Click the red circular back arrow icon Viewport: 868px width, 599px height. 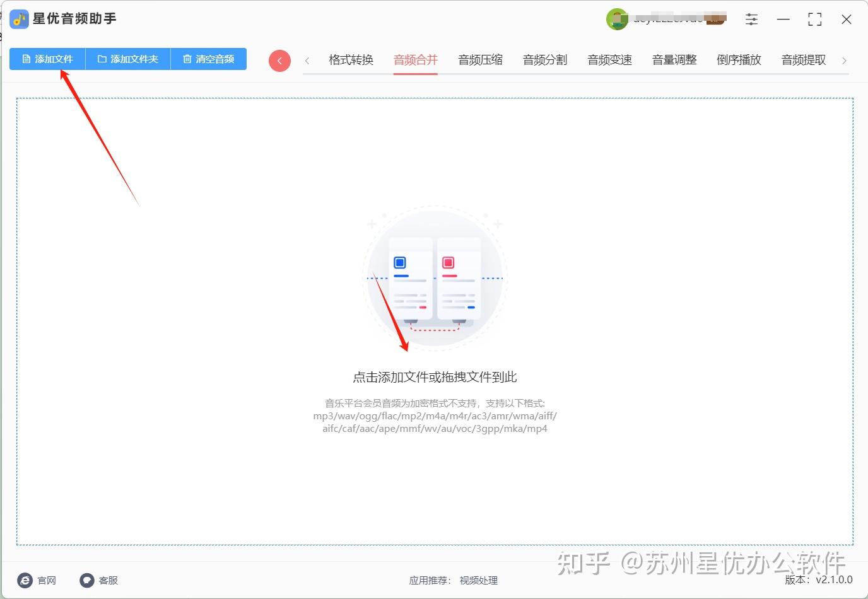[279, 61]
